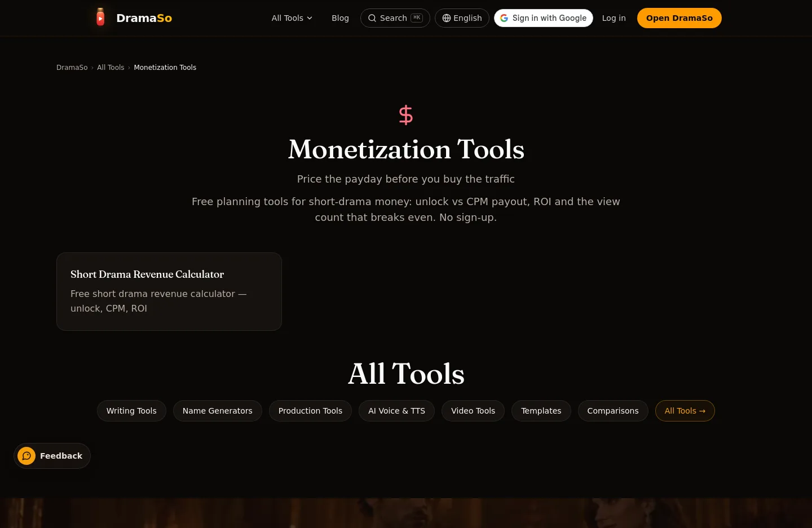The image size is (812, 528).
Task: Select the Writing Tools category pill
Action: (131, 411)
